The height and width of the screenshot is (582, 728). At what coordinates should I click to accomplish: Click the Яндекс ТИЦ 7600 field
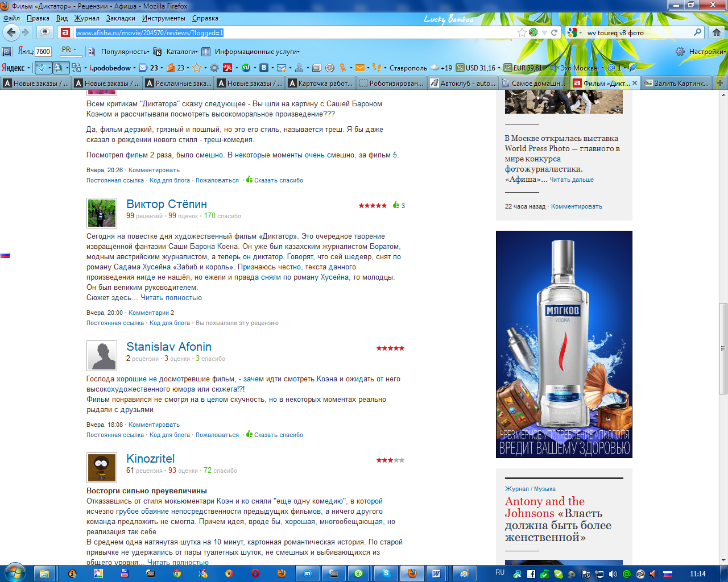tap(43, 52)
